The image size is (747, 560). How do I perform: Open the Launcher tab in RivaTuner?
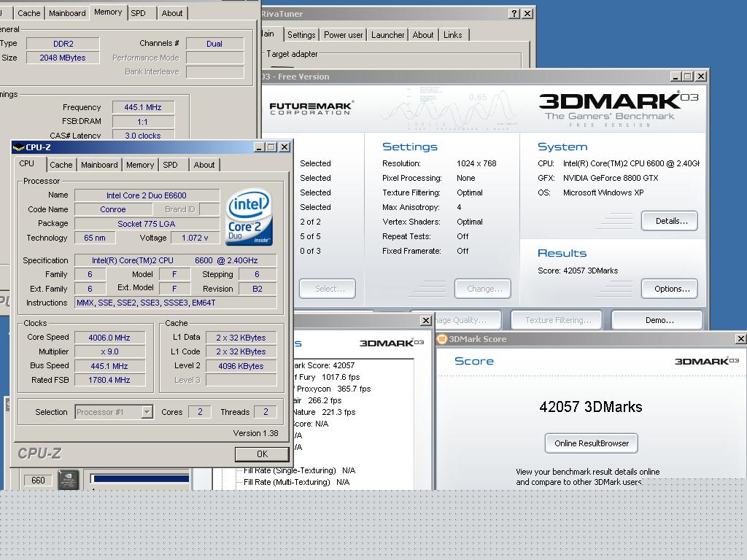(388, 35)
